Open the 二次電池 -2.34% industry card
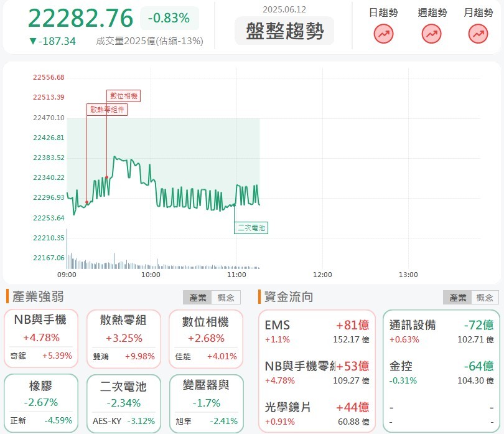 [124, 403]
